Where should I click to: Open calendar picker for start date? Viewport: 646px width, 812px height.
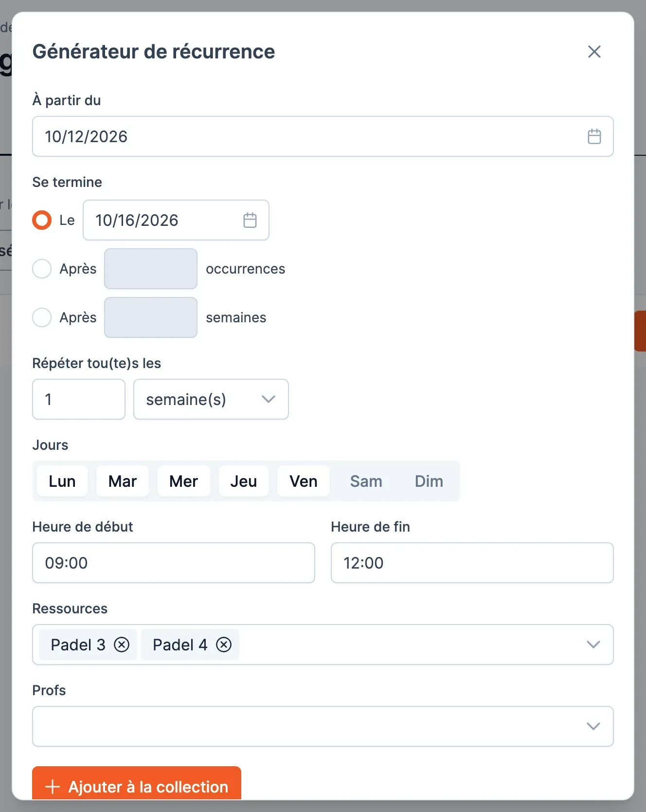point(594,136)
